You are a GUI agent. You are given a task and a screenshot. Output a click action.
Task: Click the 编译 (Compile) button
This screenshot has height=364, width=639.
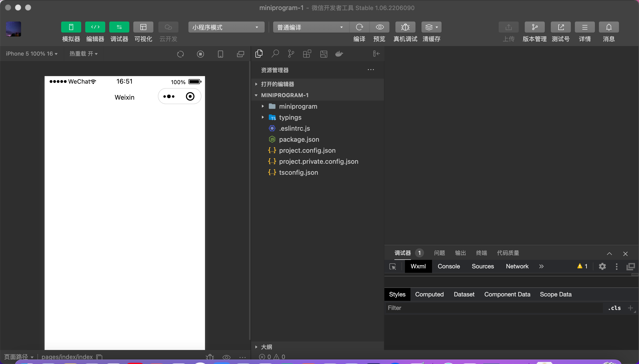(x=359, y=27)
